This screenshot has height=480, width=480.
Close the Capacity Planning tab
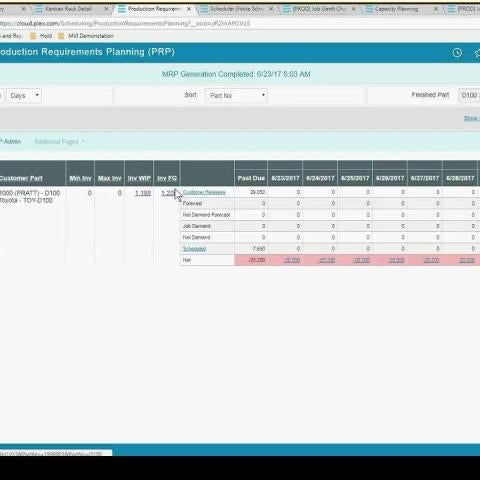(x=436, y=9)
